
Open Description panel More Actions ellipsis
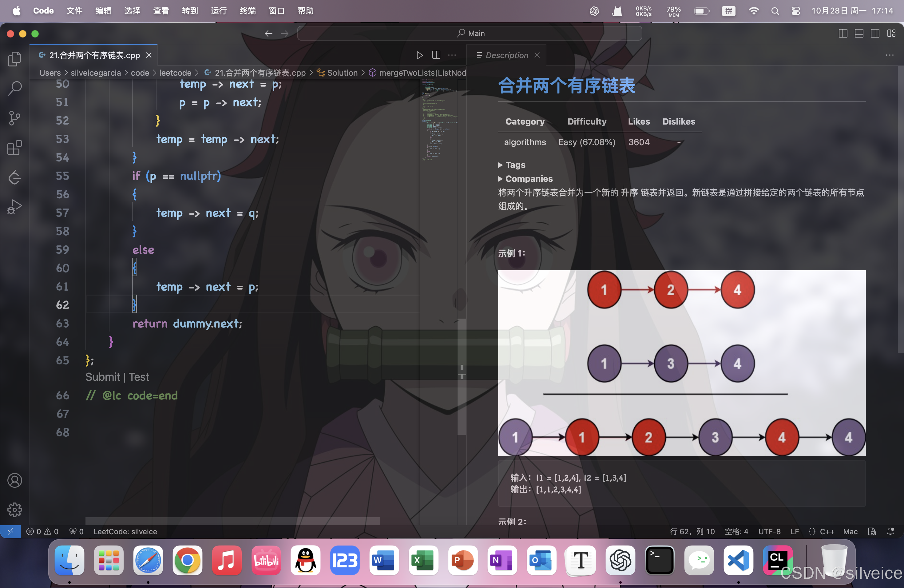(890, 55)
